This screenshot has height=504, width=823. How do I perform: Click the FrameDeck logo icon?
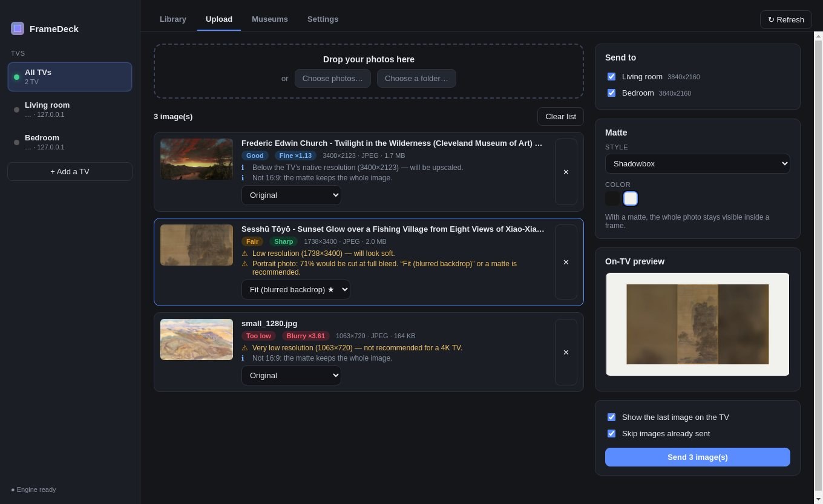18,28
